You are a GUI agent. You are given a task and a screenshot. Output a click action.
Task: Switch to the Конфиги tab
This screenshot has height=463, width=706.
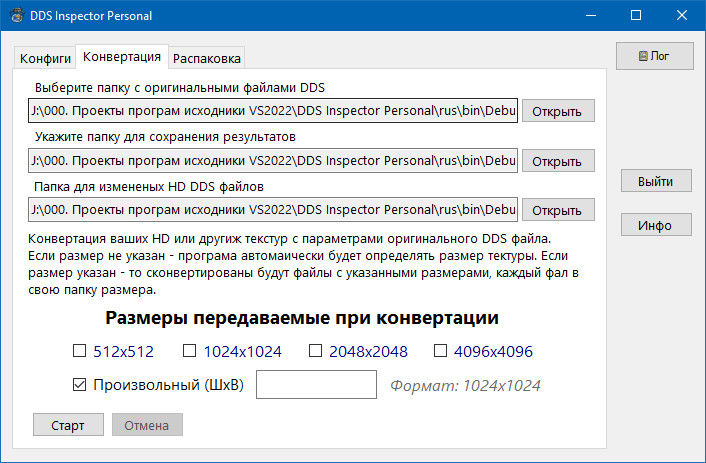pos(45,57)
